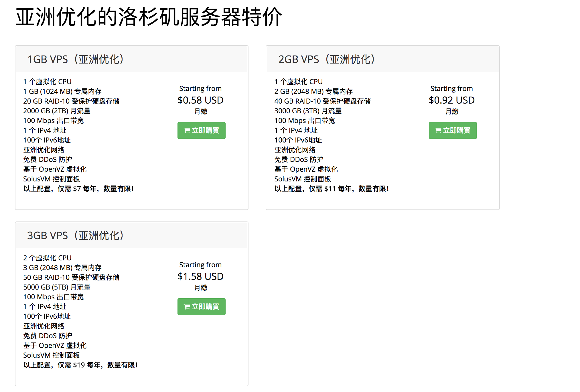This screenshot has width=580, height=392.
Task: Click 基于 OpenVZ 虚拟化 in 3GB card
Action: tap(55, 346)
